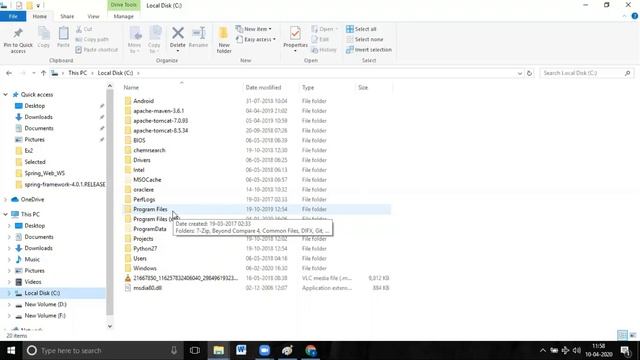Go back using navigation arrow
The height and width of the screenshot is (360, 640).
tap(9, 73)
